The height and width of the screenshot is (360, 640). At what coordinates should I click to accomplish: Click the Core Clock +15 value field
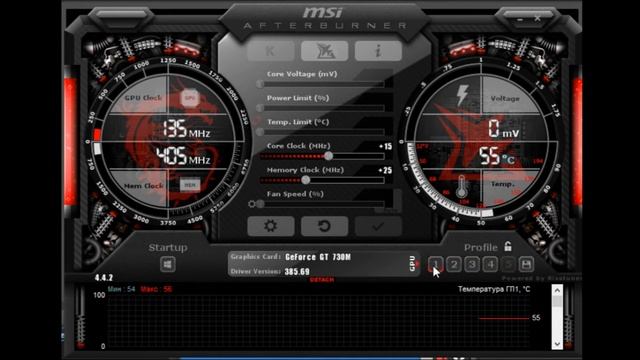tap(385, 146)
